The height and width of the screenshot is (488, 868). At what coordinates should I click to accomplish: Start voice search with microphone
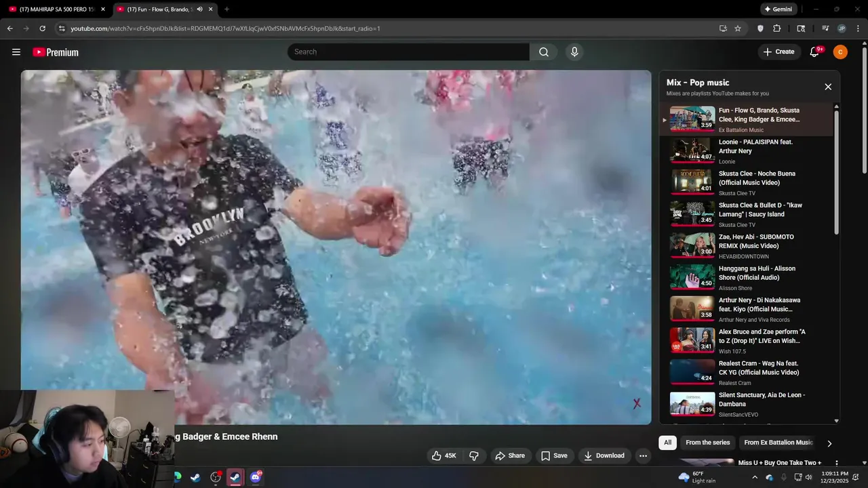574,52
